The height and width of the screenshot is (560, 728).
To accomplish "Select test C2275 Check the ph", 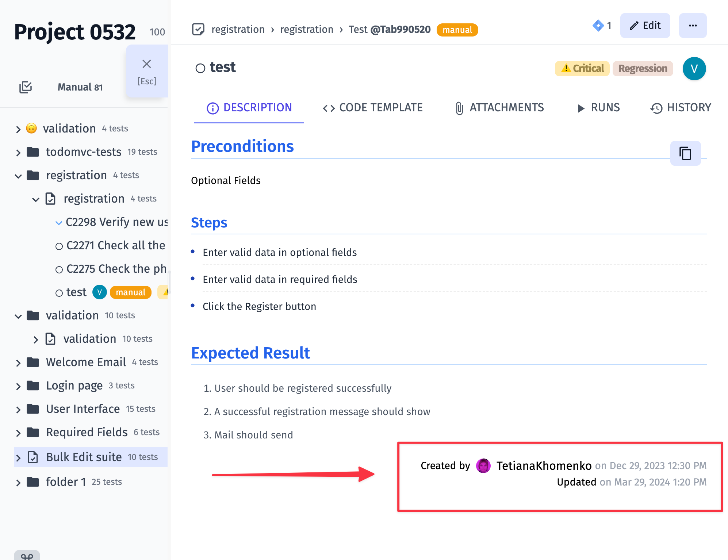I will coord(116,269).
